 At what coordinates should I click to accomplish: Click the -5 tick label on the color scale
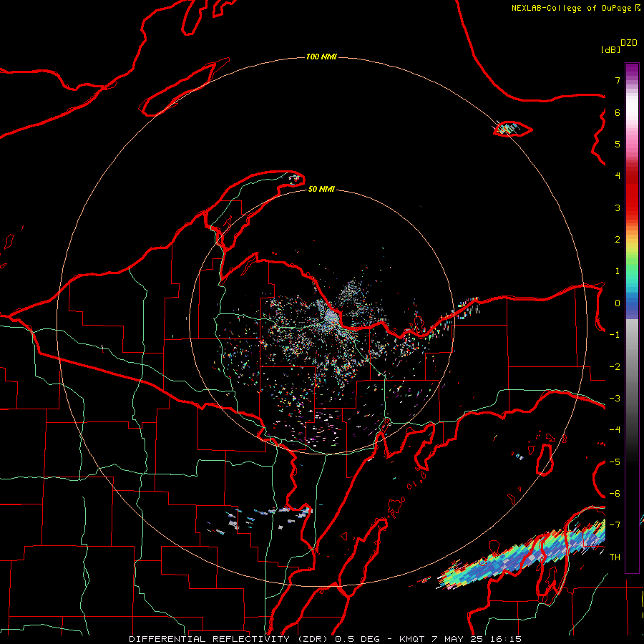point(615,462)
